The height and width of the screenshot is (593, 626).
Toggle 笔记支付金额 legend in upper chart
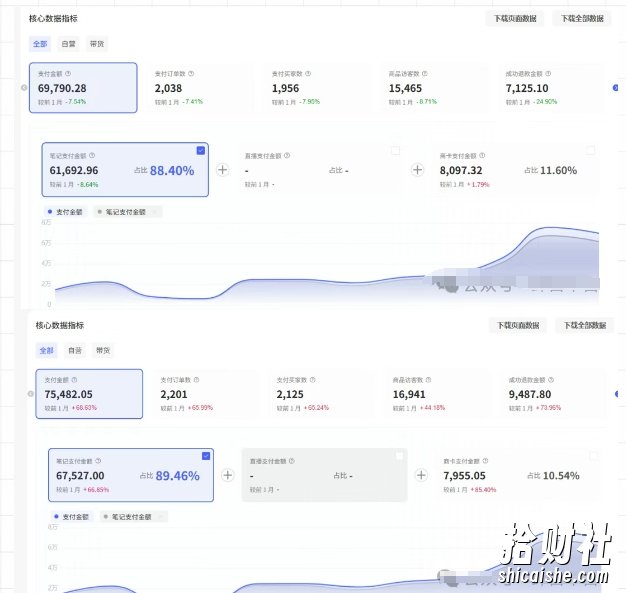[x=127, y=212]
